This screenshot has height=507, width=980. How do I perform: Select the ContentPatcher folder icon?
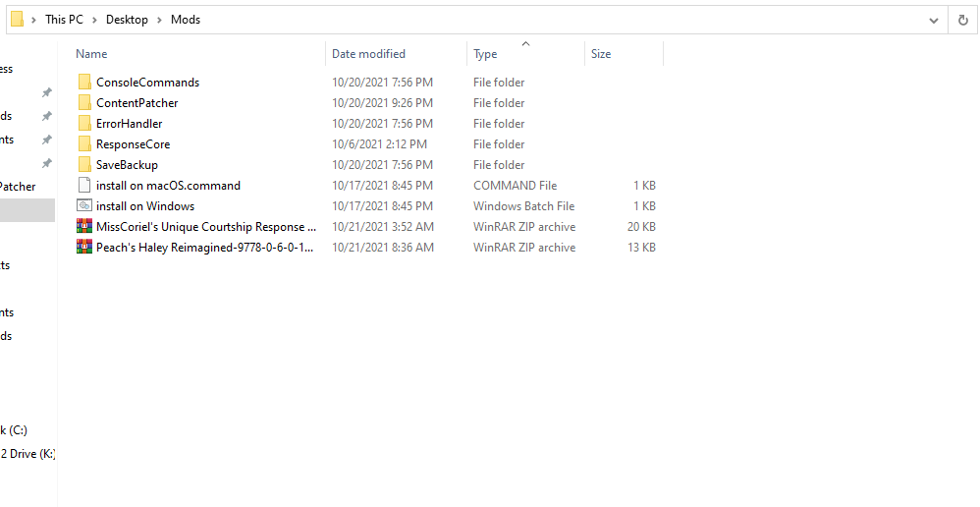point(84,103)
